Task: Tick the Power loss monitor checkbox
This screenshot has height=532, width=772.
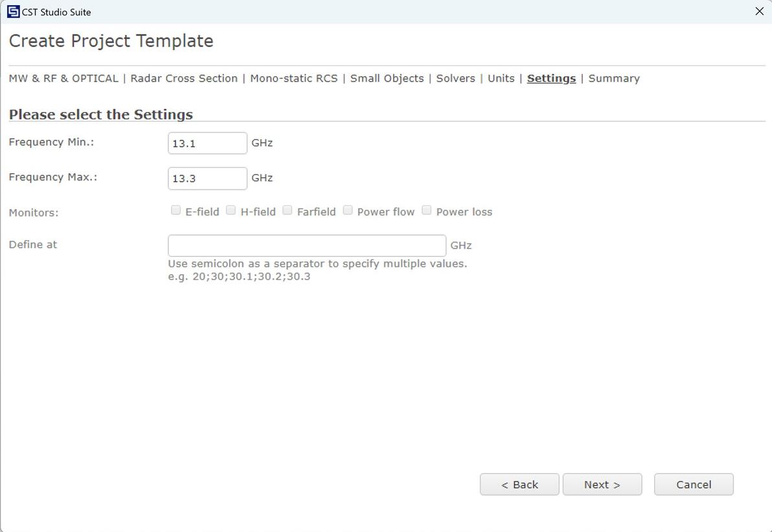Action: coord(427,210)
